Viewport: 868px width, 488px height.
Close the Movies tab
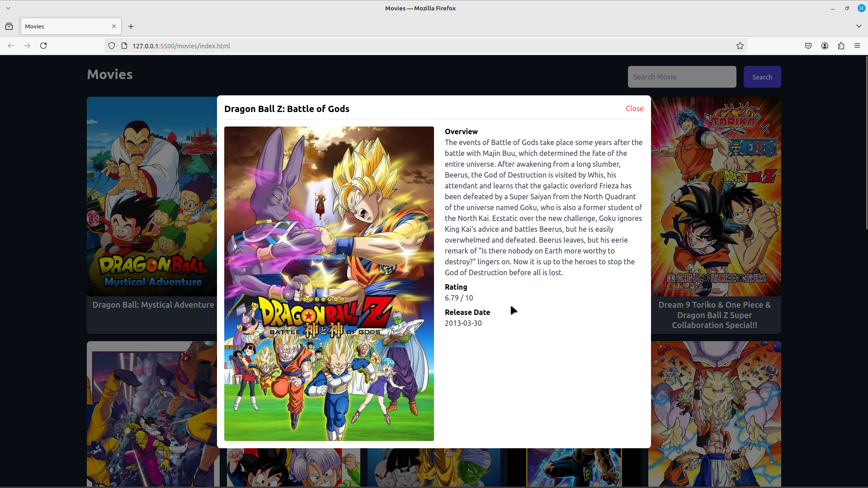114,26
